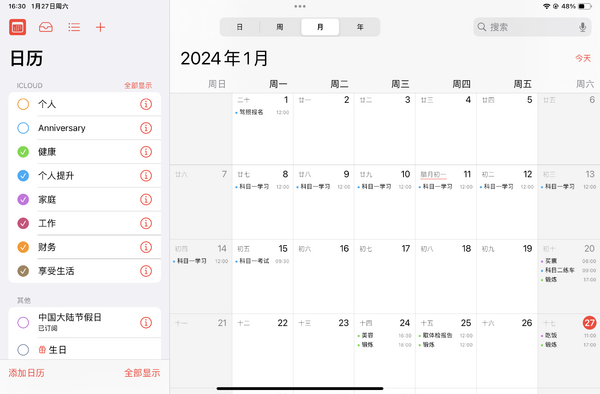Screen dimensions: 600x394
Task: Toggle the calendars sidebar icon
Action: tap(18, 27)
